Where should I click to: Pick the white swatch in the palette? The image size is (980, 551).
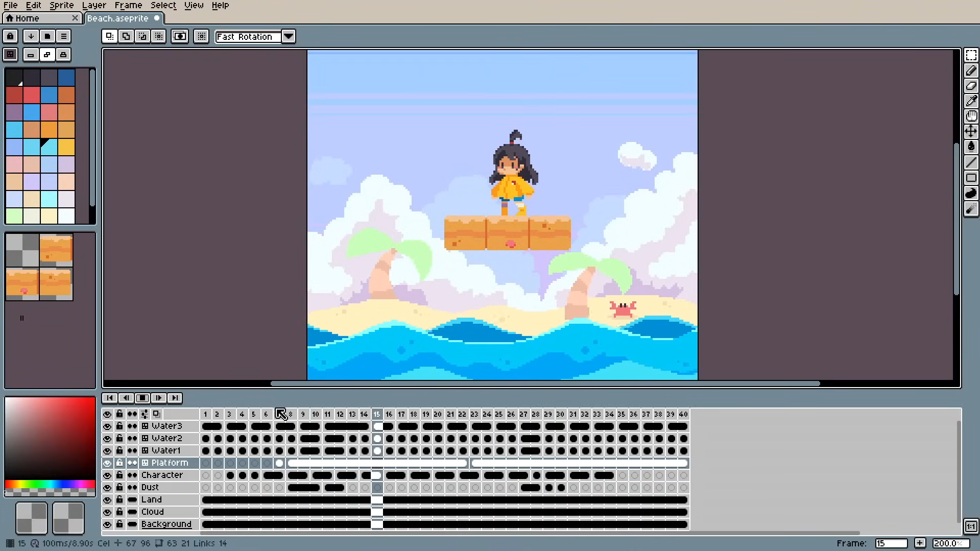click(x=66, y=216)
